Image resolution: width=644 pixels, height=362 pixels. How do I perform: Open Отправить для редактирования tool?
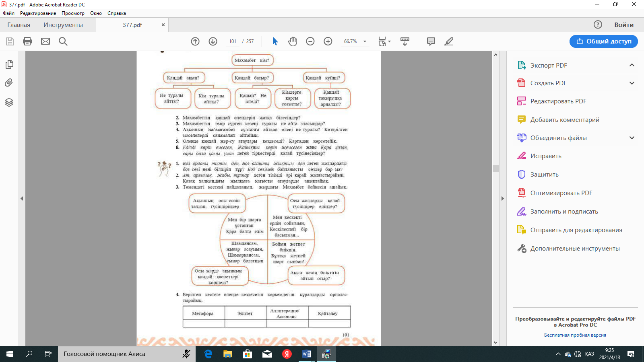(576, 230)
